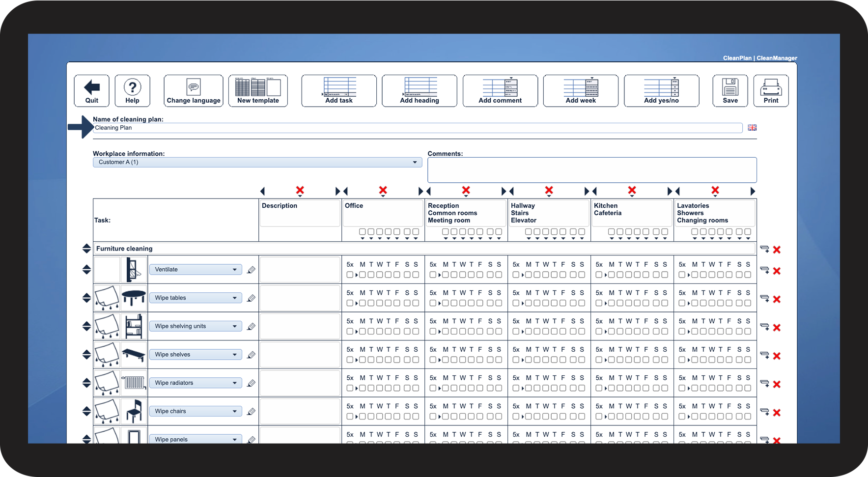
Task: Tick the 5x checkbox for Wipe tables under Reception
Action: [433, 304]
